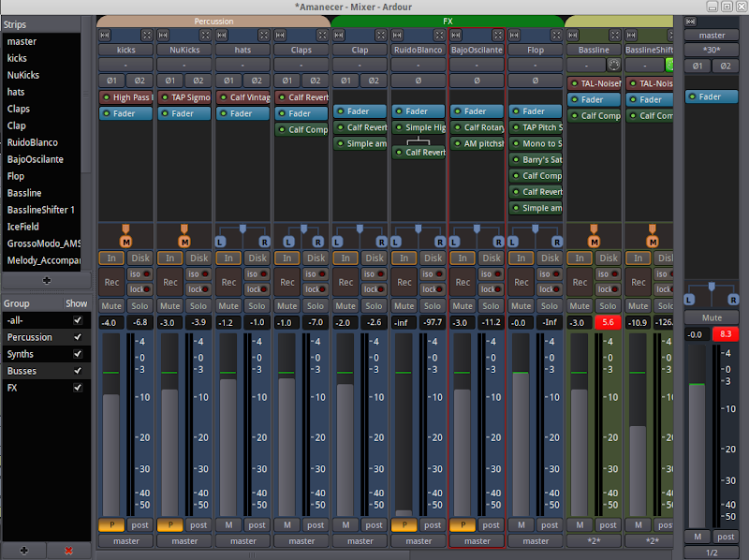Uncheck Show for Busses group
The width and height of the screenshot is (749, 560).
(x=78, y=370)
